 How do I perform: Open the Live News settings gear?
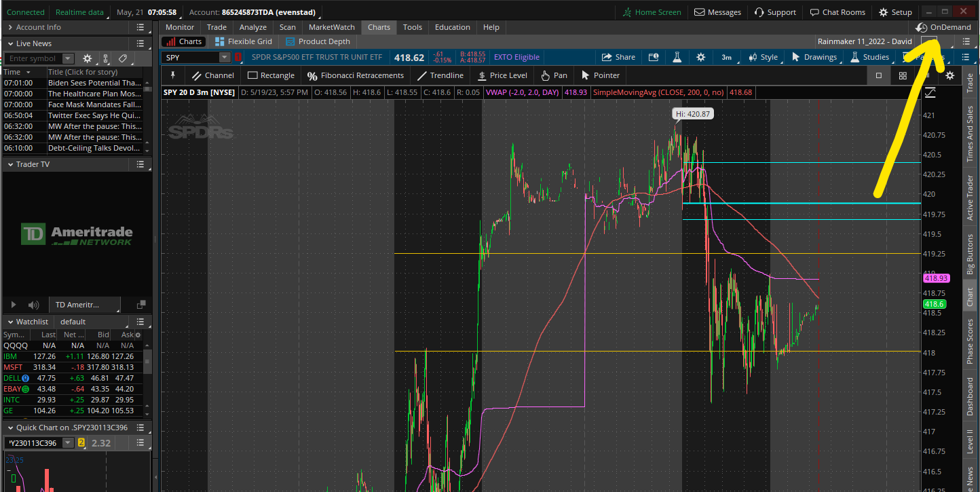tap(87, 58)
